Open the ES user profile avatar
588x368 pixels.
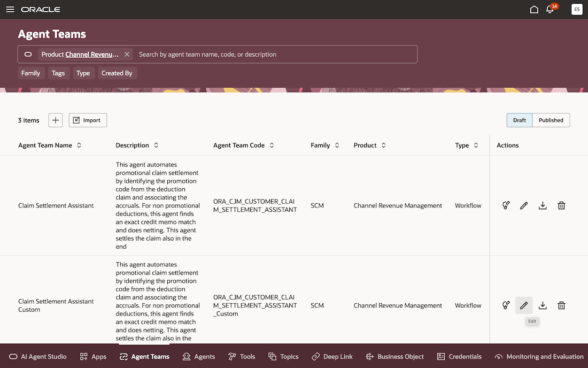pyautogui.click(x=577, y=10)
